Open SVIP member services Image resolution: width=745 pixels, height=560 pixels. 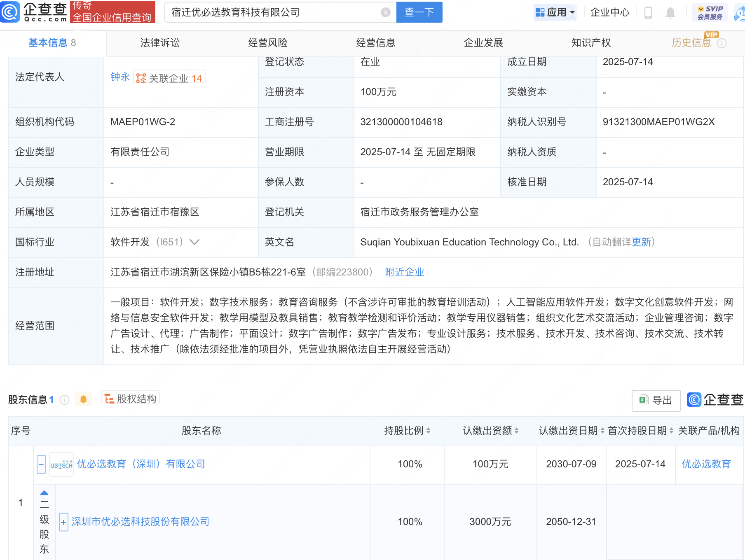710,12
